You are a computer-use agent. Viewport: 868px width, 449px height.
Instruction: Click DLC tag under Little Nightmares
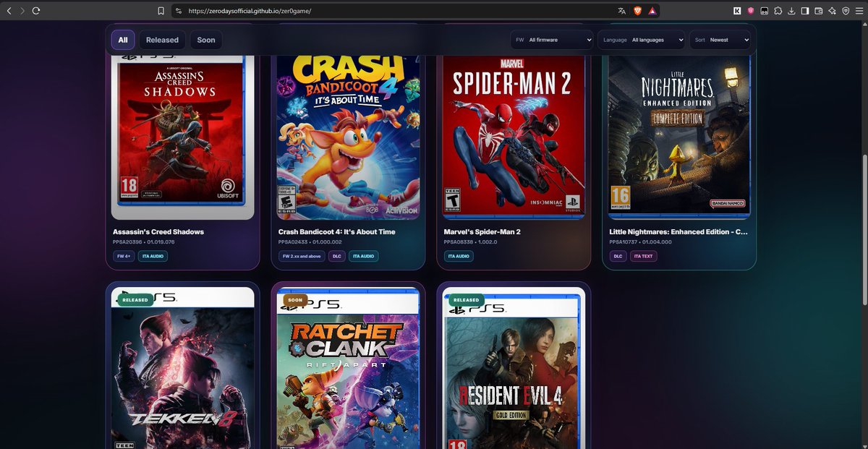pos(618,256)
